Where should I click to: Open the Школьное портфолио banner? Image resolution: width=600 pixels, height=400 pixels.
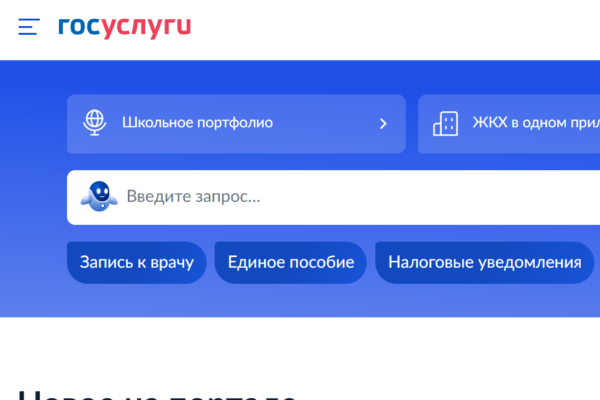(236, 124)
